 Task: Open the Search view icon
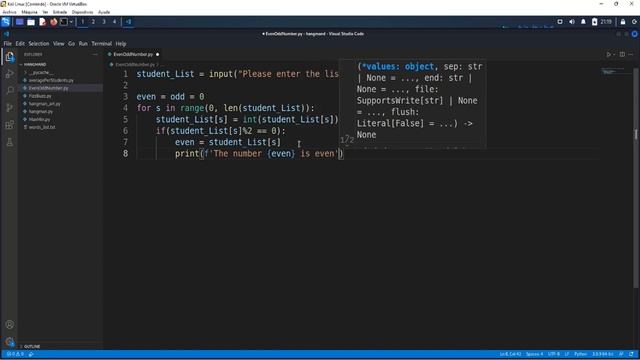[x=9, y=91]
